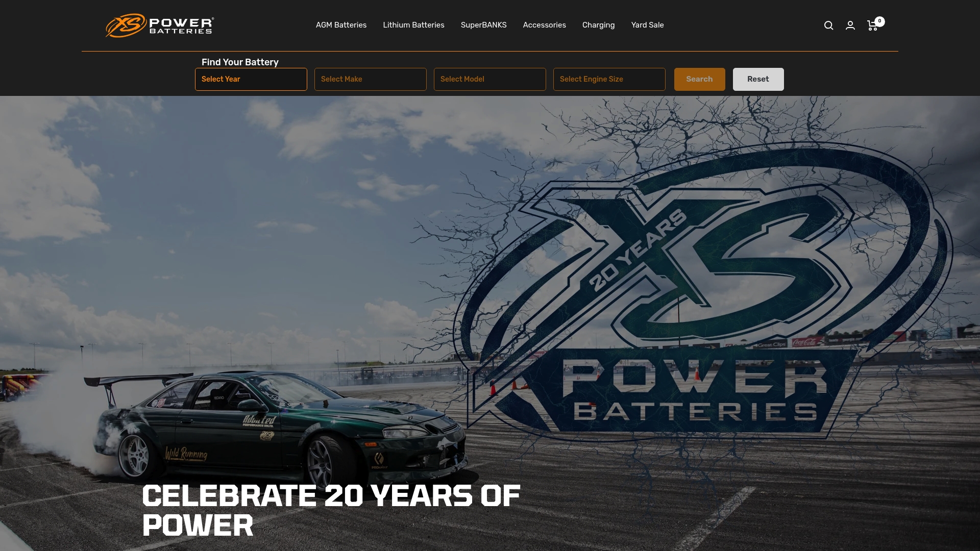
Task: Expand the Select Model dropdown
Action: pyautogui.click(x=490, y=79)
